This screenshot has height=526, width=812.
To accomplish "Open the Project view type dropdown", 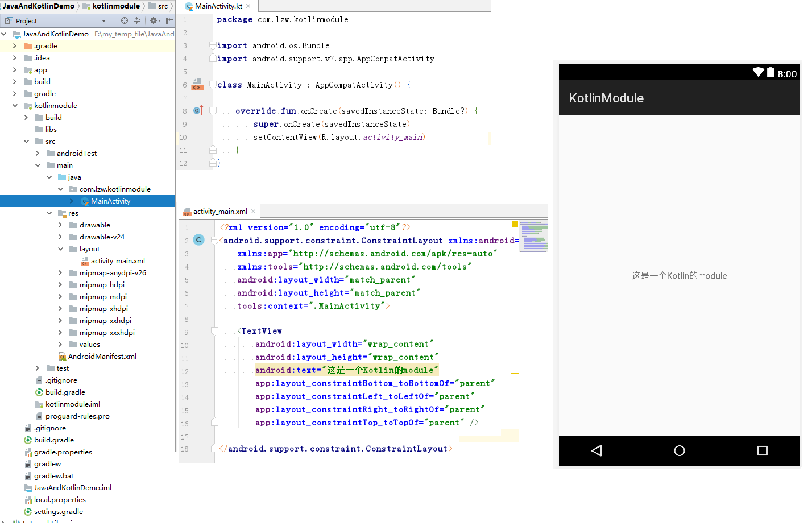I will pyautogui.click(x=103, y=21).
